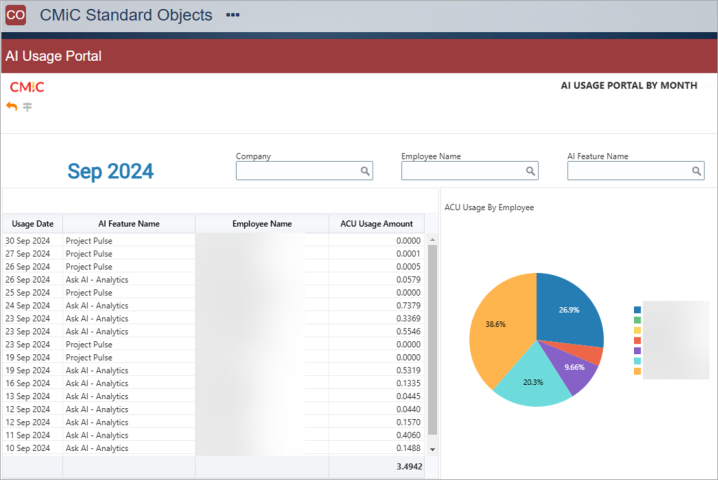
Task: Click the 26.9% blue pie slice
Action: tap(568, 310)
